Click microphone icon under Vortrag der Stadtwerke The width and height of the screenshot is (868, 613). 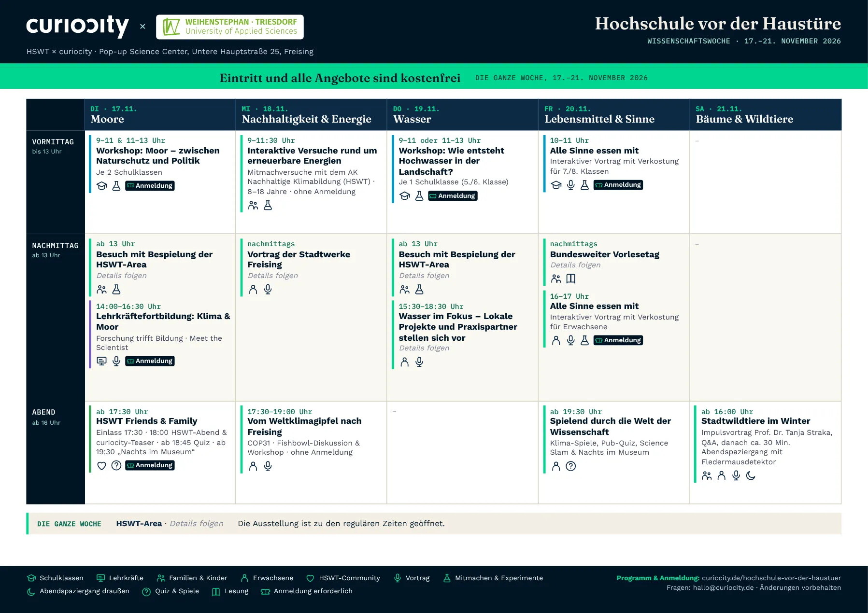[268, 290]
